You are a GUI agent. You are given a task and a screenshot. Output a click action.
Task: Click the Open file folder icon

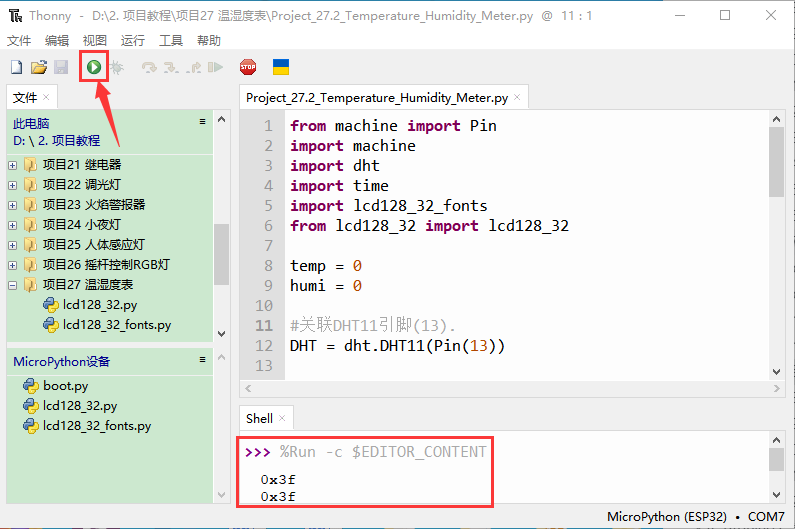39,67
